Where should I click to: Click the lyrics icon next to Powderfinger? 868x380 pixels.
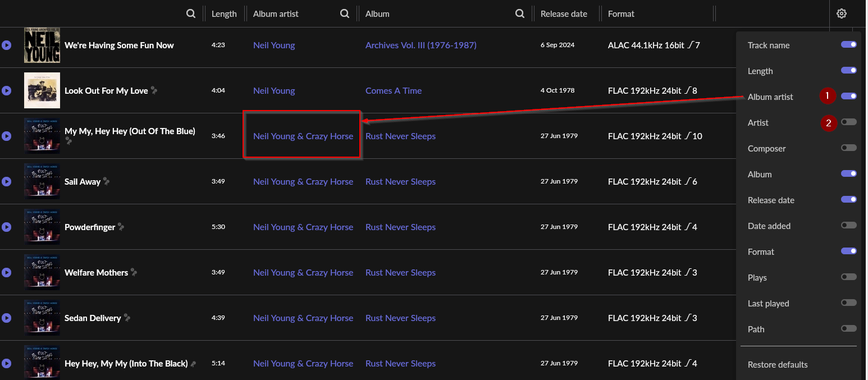coord(121,227)
